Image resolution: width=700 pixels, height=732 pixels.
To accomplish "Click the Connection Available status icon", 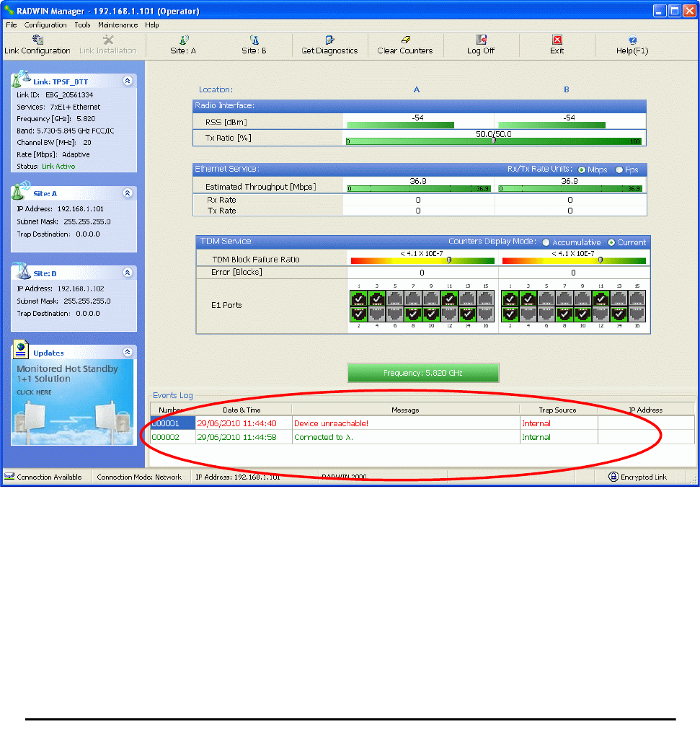I will click(9, 477).
